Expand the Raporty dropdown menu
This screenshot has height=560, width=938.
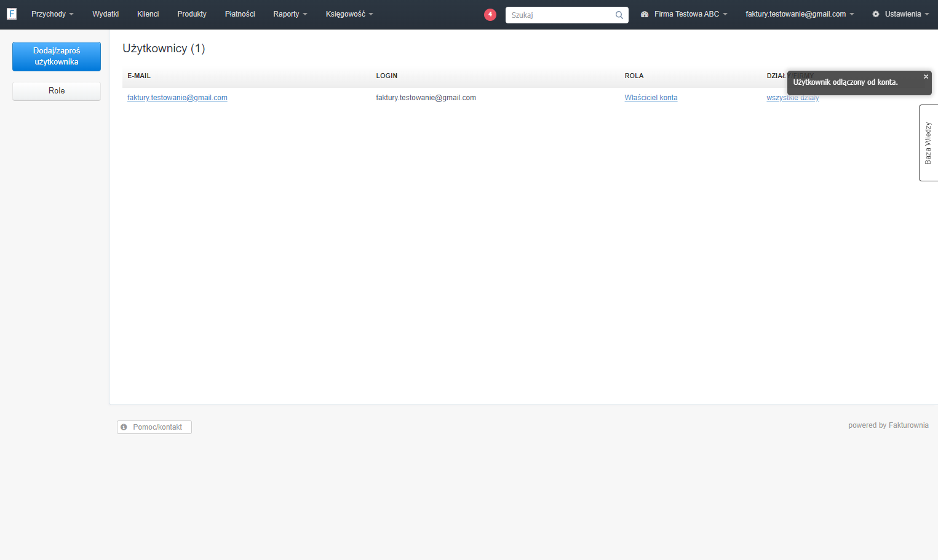290,14
